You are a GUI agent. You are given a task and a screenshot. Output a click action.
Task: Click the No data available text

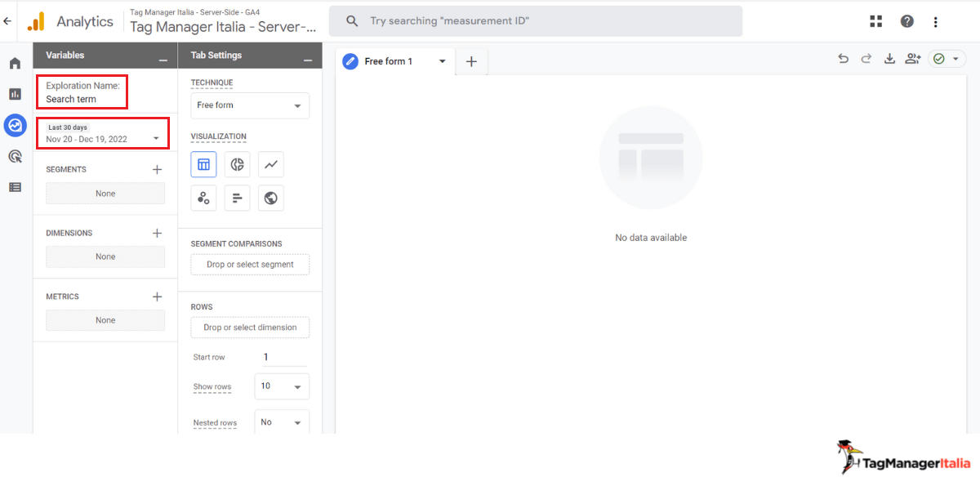(x=651, y=238)
